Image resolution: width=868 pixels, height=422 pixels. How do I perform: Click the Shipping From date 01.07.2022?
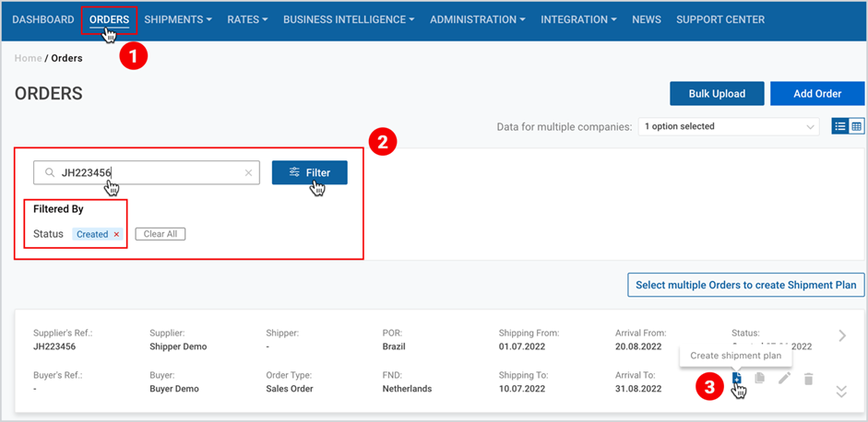(522, 346)
